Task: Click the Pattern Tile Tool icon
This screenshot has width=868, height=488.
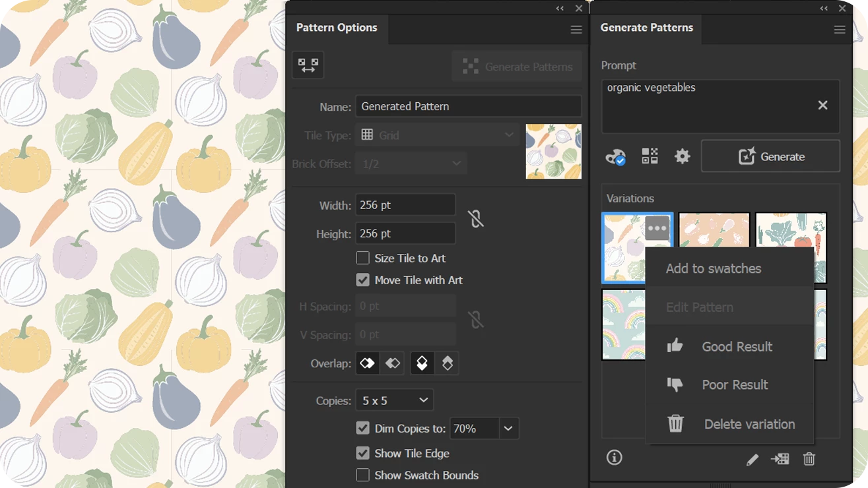Action: click(x=308, y=65)
